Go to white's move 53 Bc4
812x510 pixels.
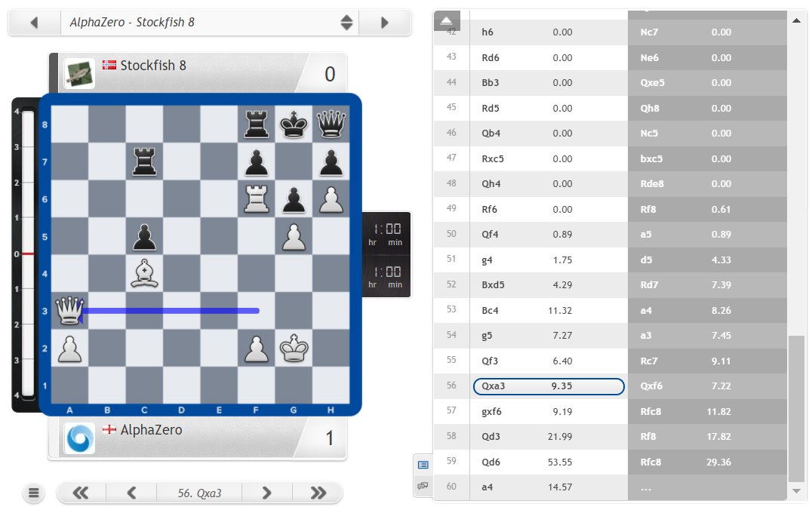click(549, 310)
